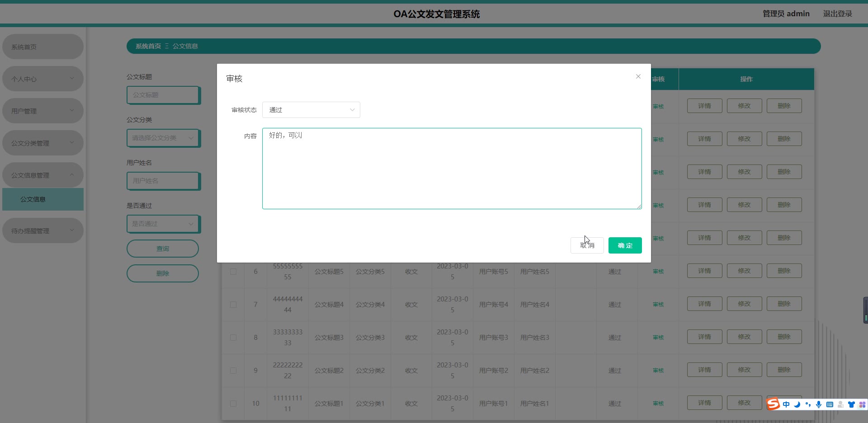The width and height of the screenshot is (868, 423).
Task: Click the user account icon in Sogou toolbar
Action: pyautogui.click(x=840, y=404)
